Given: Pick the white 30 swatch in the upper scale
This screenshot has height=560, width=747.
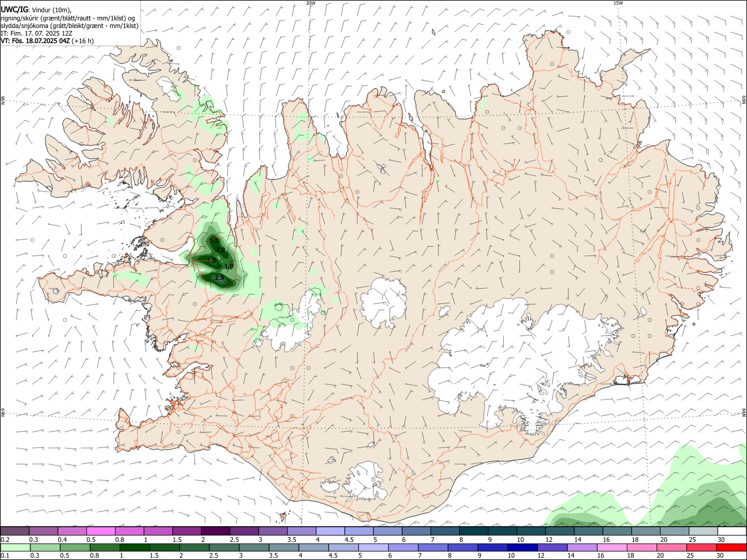Looking at the screenshot, I should [x=732, y=531].
